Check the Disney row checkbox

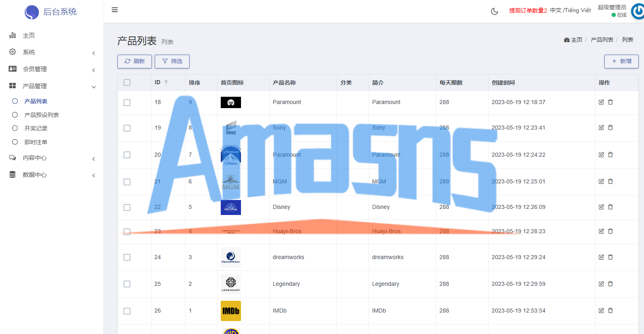coord(127,207)
